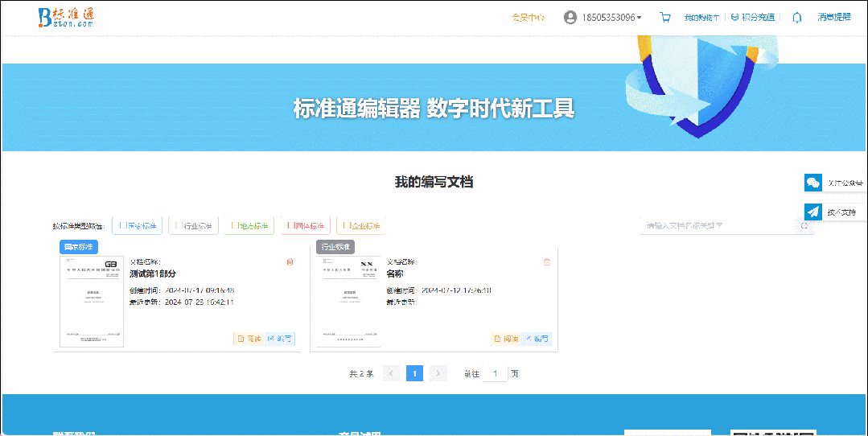Delete the 名称 document
The height and width of the screenshot is (436, 868).
tap(547, 262)
